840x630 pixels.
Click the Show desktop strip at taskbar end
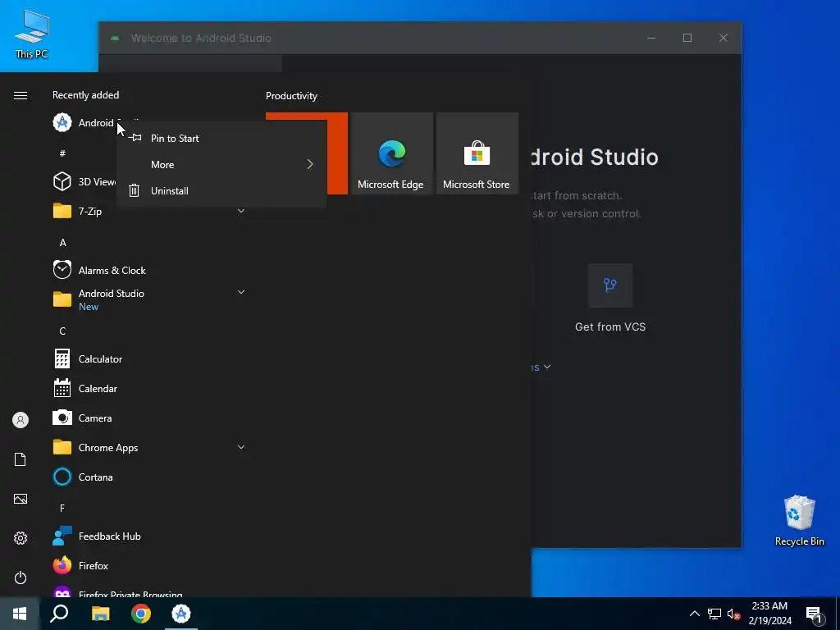click(838, 614)
